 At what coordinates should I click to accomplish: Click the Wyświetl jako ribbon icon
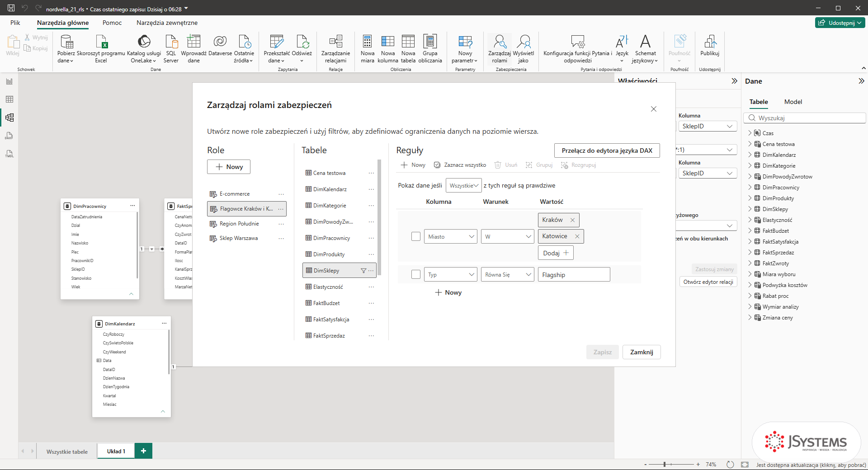point(524,49)
